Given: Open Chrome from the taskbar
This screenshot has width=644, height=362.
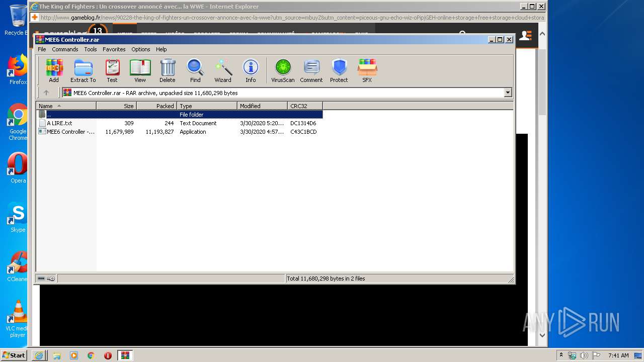Looking at the screenshot, I should click(91, 355).
